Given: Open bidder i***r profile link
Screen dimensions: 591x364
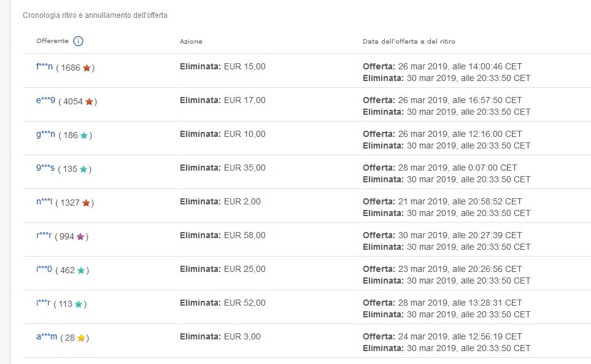Looking at the screenshot, I should click(x=43, y=303).
